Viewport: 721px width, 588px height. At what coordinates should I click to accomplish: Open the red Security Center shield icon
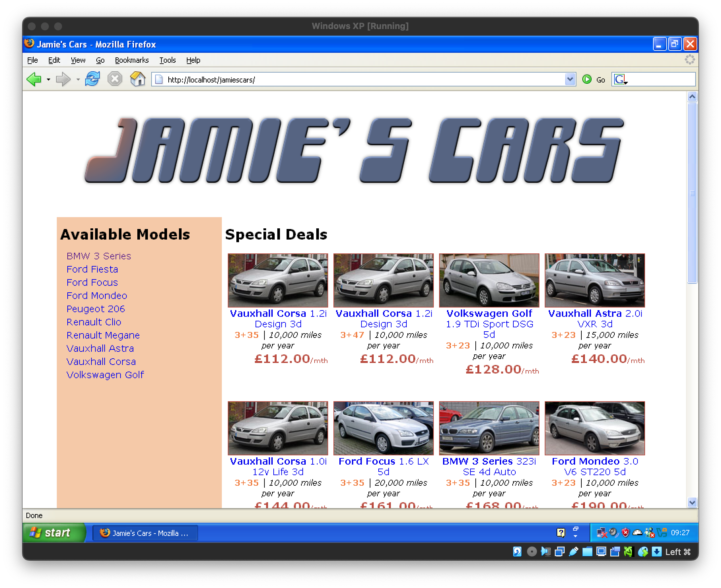[626, 533]
